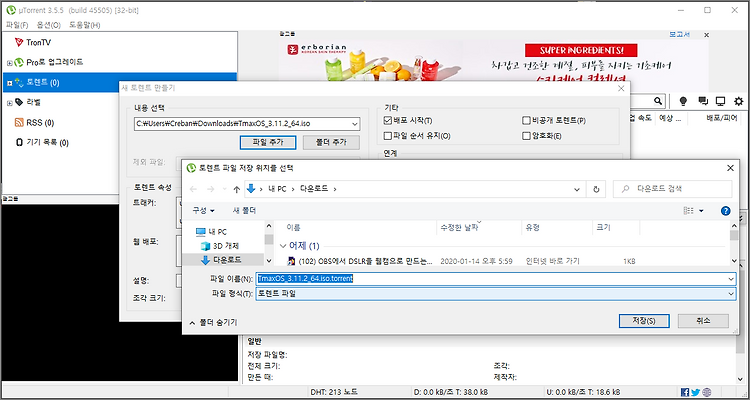750x400 pixels.
Task: Click 다운로드 in the address breadcrumb
Action: click(314, 189)
